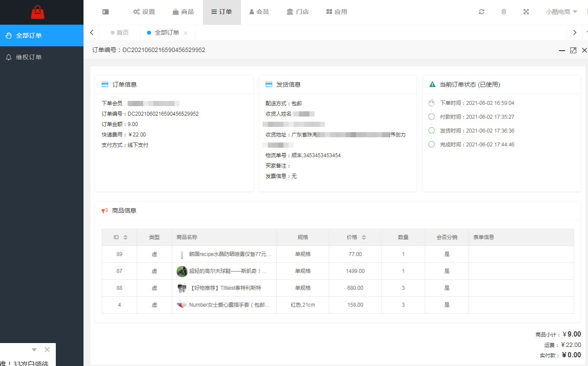Click the Titleist product thumbnail

pyautogui.click(x=182, y=288)
